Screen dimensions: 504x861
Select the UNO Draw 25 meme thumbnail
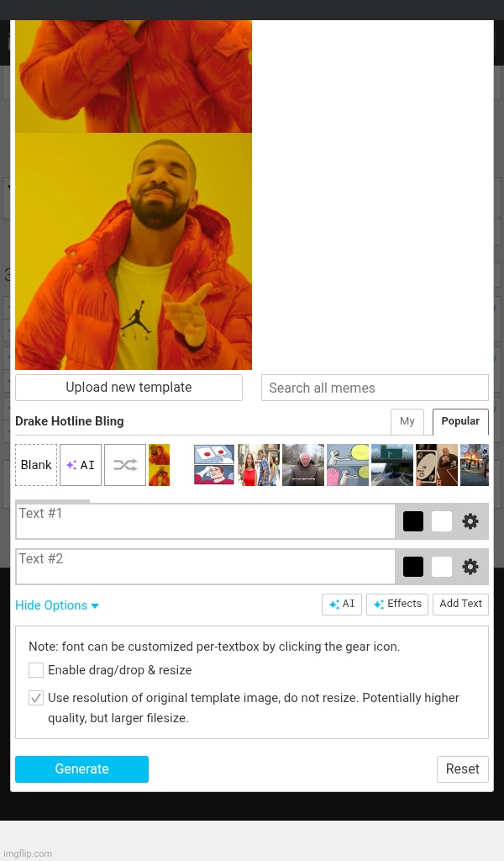(x=437, y=465)
